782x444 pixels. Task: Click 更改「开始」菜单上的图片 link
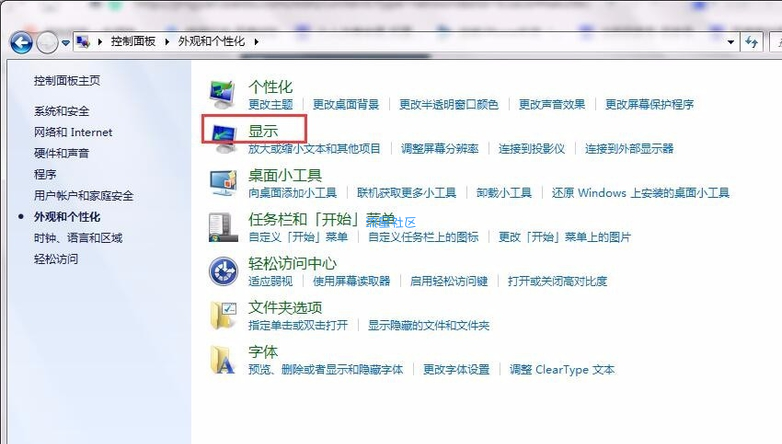(565, 236)
